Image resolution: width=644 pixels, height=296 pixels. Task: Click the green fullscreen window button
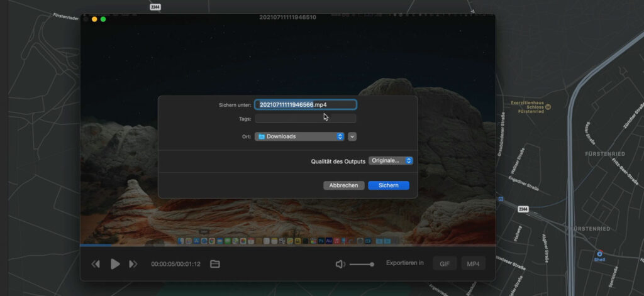pyautogui.click(x=103, y=19)
